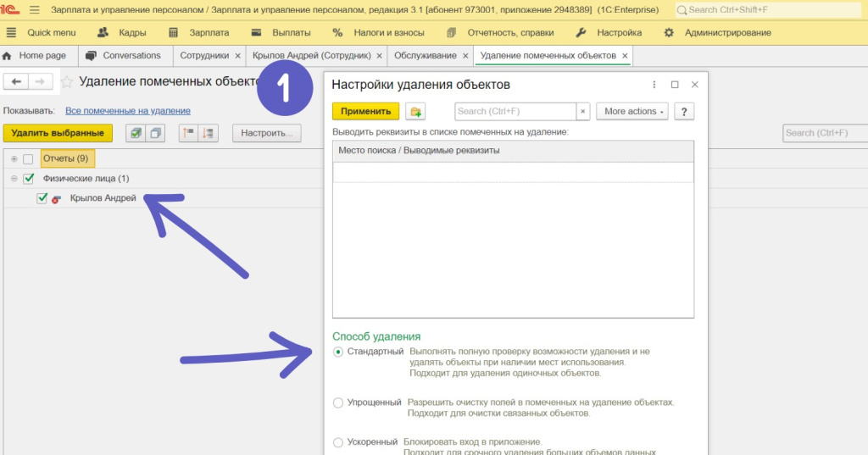Open the More actions dropdown

(x=632, y=111)
